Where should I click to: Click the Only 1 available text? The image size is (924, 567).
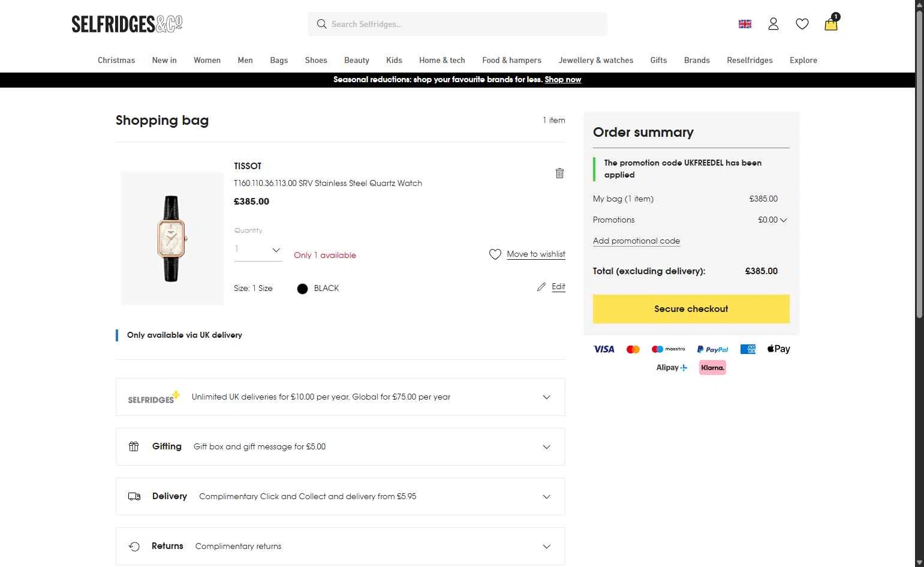325,255
